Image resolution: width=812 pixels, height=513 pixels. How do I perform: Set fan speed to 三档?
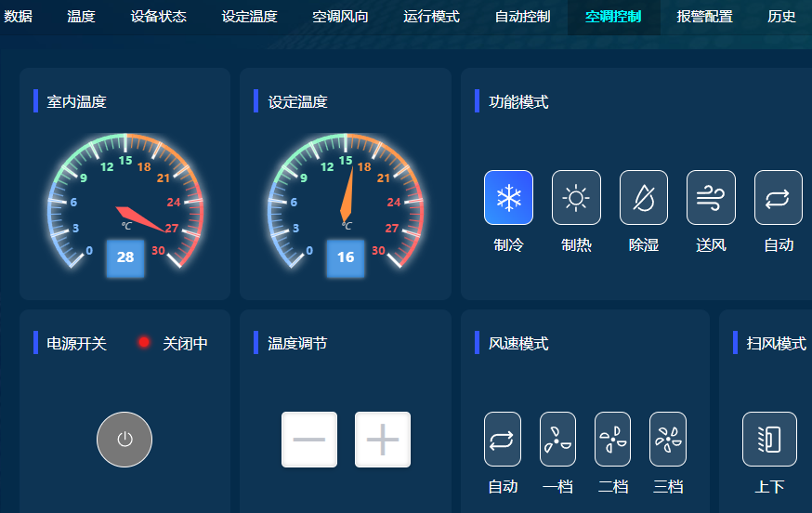[x=667, y=439]
